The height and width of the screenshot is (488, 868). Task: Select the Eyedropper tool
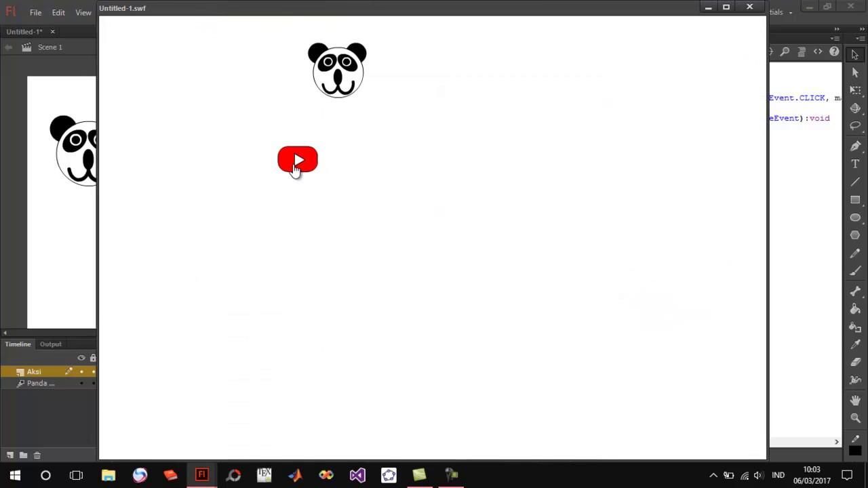coord(855,345)
